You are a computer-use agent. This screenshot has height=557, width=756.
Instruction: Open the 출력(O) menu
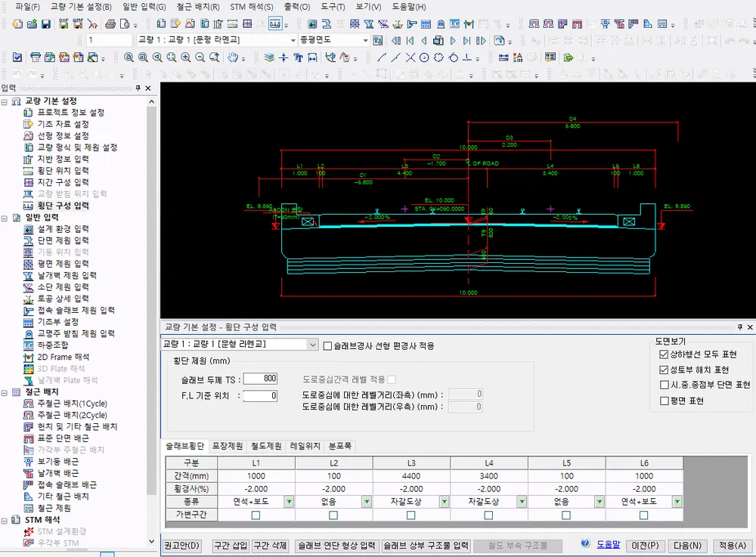297,7
